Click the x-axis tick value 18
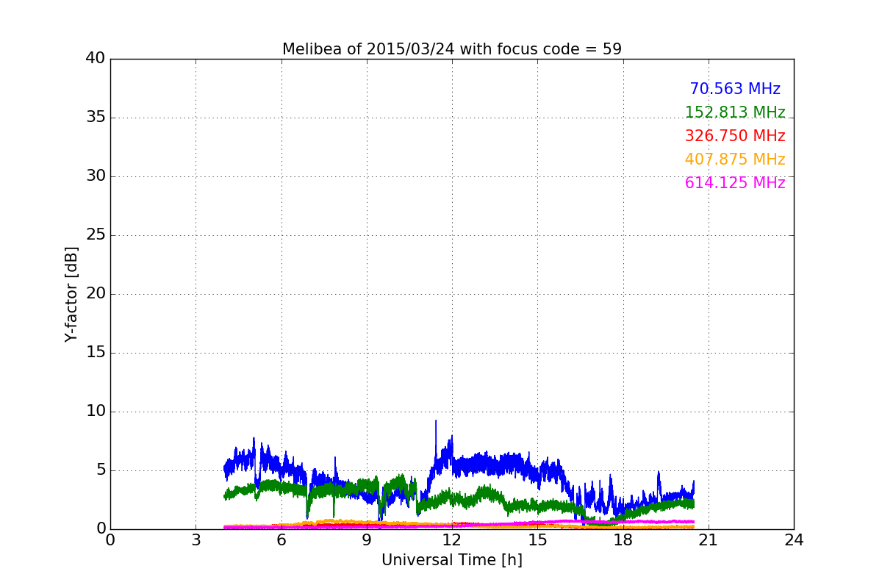Screen dimensions: 882x588 coord(623,540)
